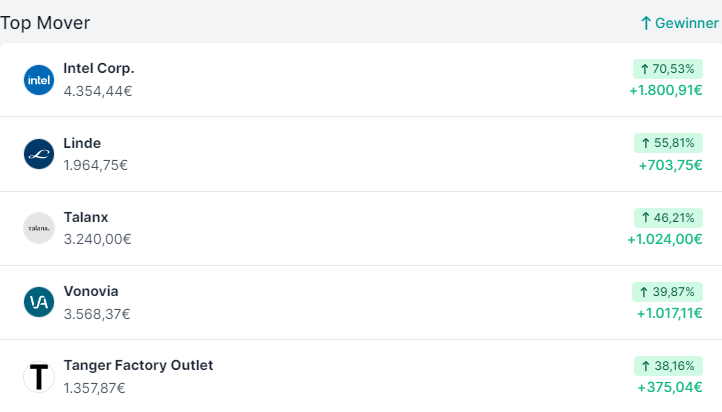Image resolution: width=722 pixels, height=412 pixels.
Task: Click Linde's 55,81% gain badge
Action: (667, 143)
